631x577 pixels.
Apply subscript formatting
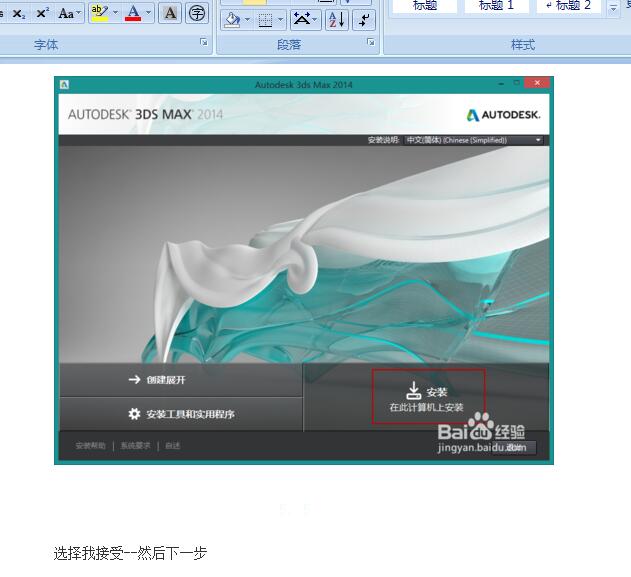19,14
